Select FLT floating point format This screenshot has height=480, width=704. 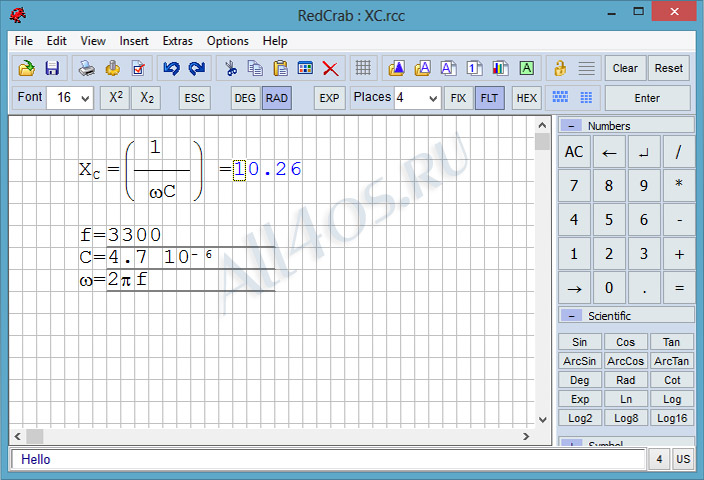[x=489, y=98]
